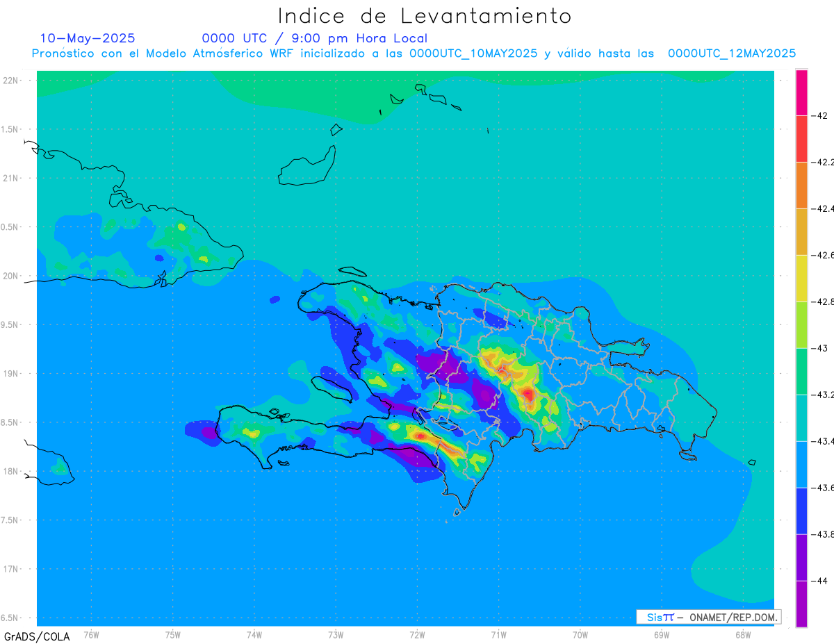Select the "17N" latitude label
834x644 pixels.
point(10,569)
